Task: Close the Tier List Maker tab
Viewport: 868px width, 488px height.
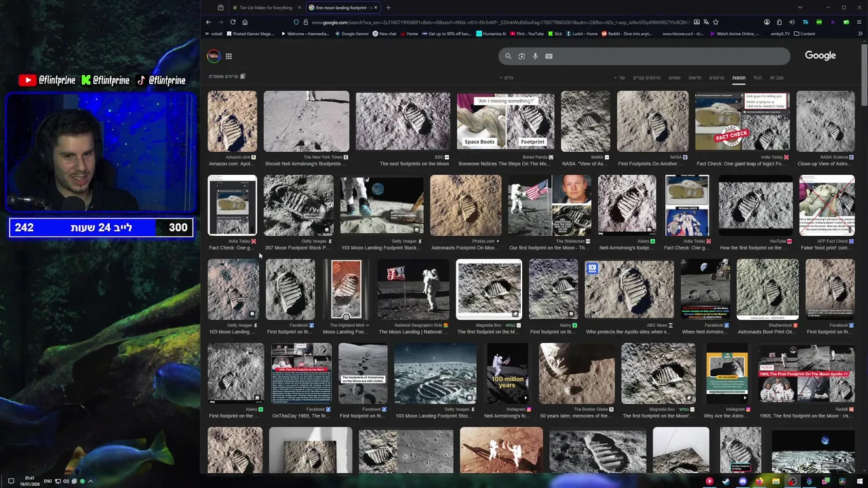Action: click(299, 7)
